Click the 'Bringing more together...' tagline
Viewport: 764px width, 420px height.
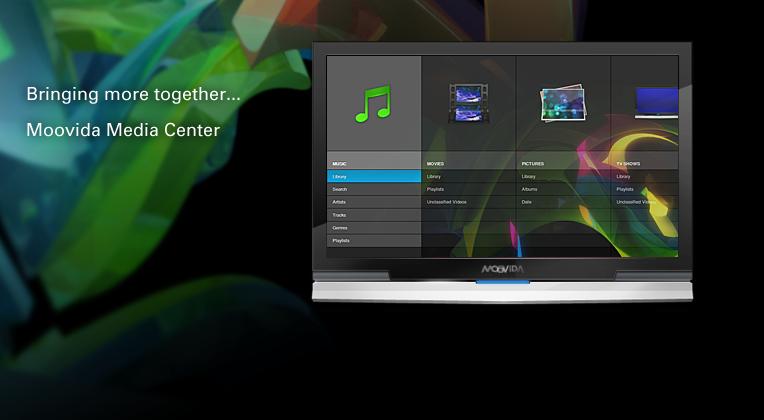[x=133, y=94]
